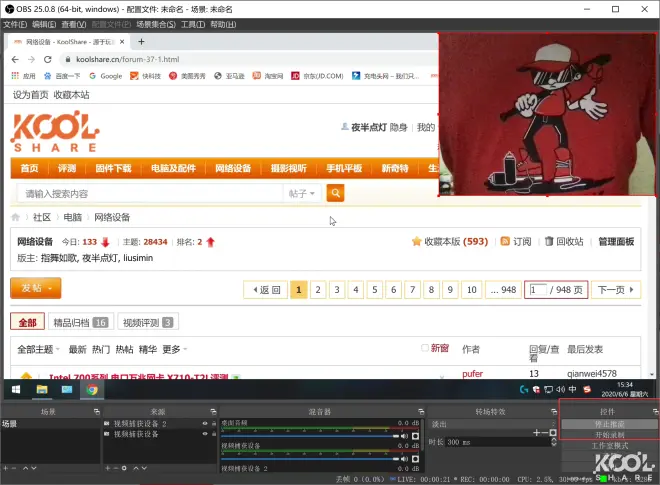Open the 文件 menu
Screen dimensions: 660x485
click(x=15, y=24)
